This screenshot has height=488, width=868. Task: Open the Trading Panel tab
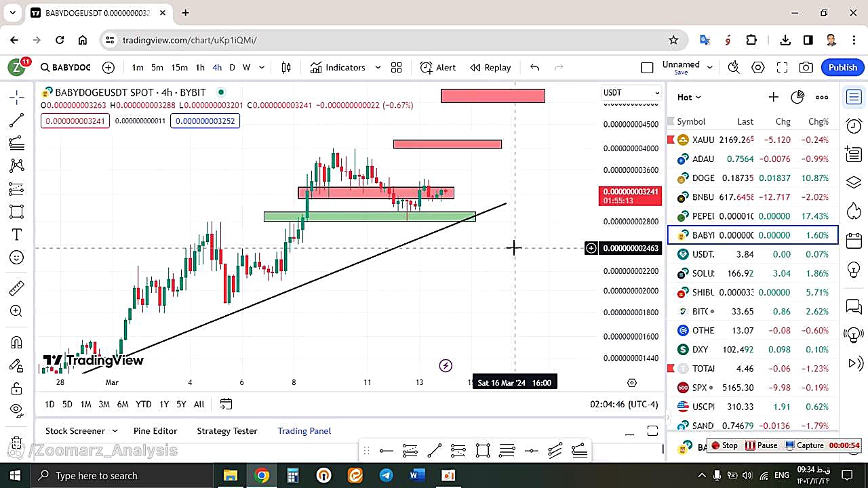pyautogui.click(x=304, y=431)
